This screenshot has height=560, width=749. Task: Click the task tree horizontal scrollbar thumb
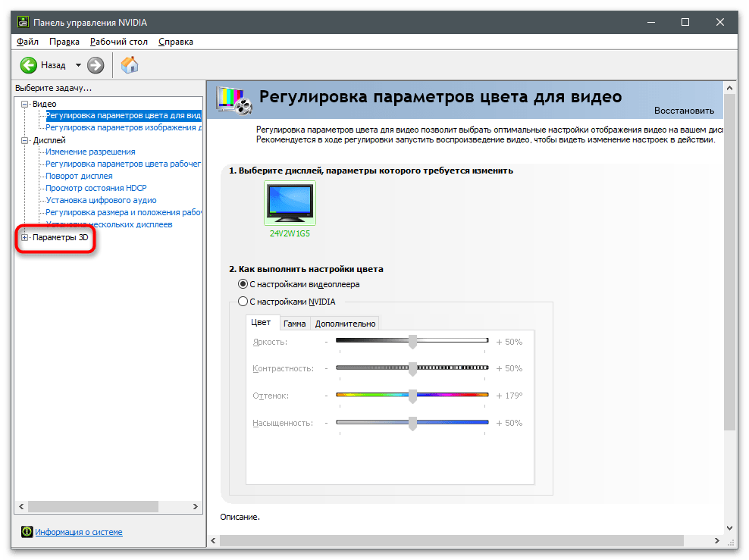point(93,506)
